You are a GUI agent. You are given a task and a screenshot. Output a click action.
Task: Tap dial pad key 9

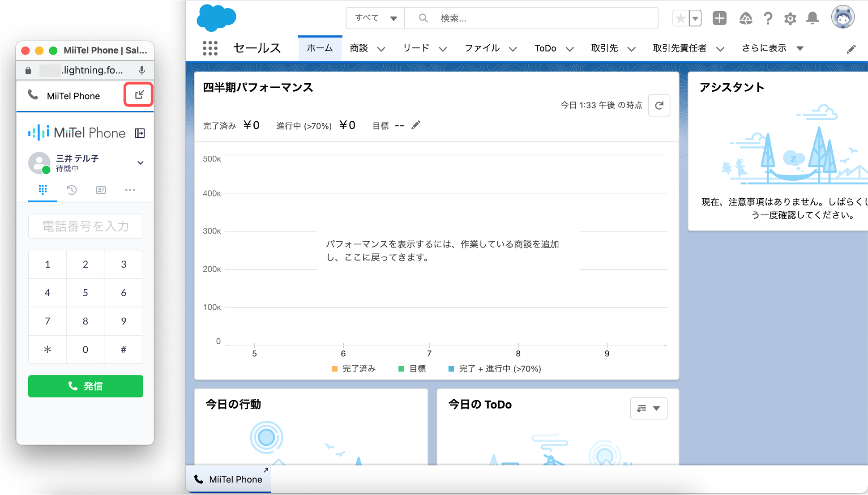click(x=124, y=321)
